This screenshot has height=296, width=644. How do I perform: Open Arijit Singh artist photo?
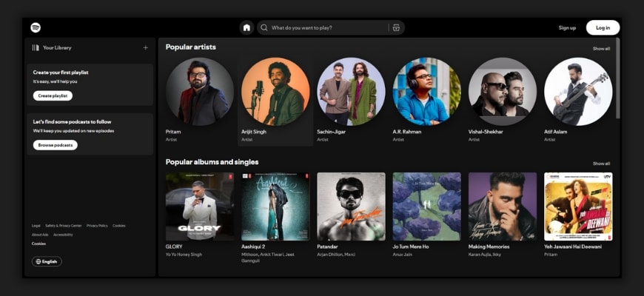[275, 92]
